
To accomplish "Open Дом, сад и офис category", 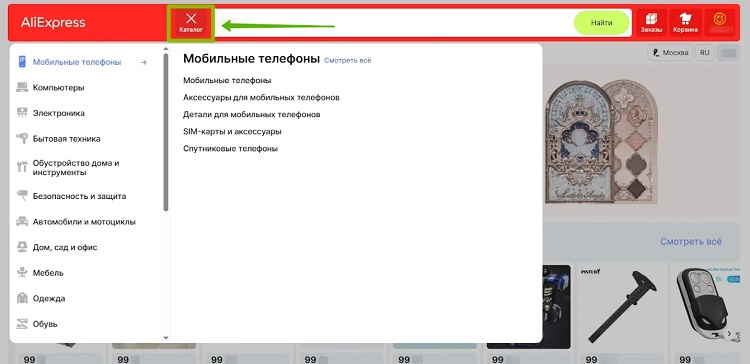I will click(x=65, y=247).
